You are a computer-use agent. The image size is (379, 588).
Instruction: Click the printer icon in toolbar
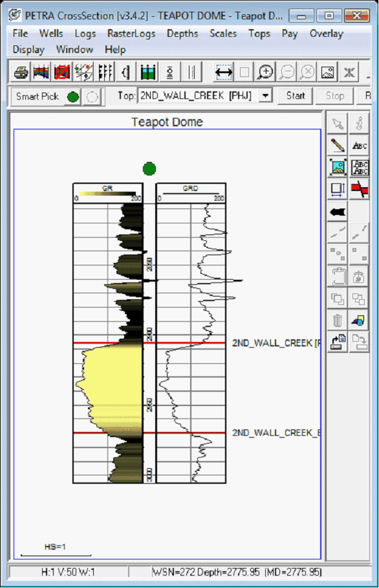pos(21,72)
